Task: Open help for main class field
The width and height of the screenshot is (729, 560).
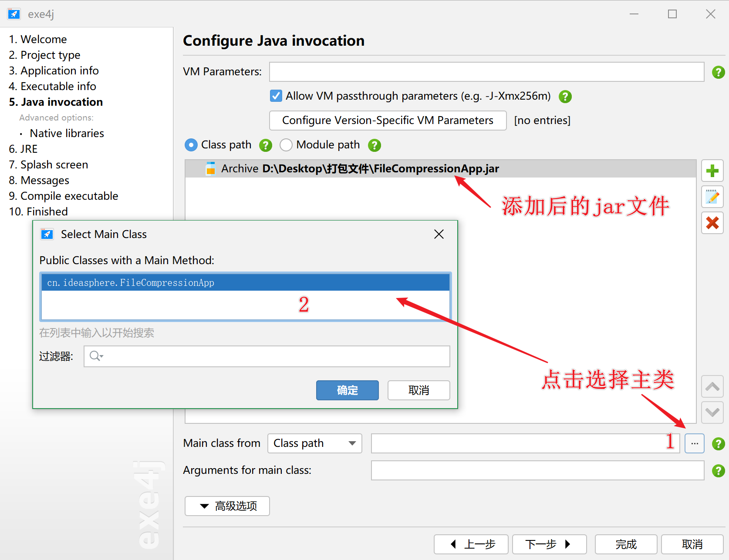Action: pyautogui.click(x=718, y=444)
